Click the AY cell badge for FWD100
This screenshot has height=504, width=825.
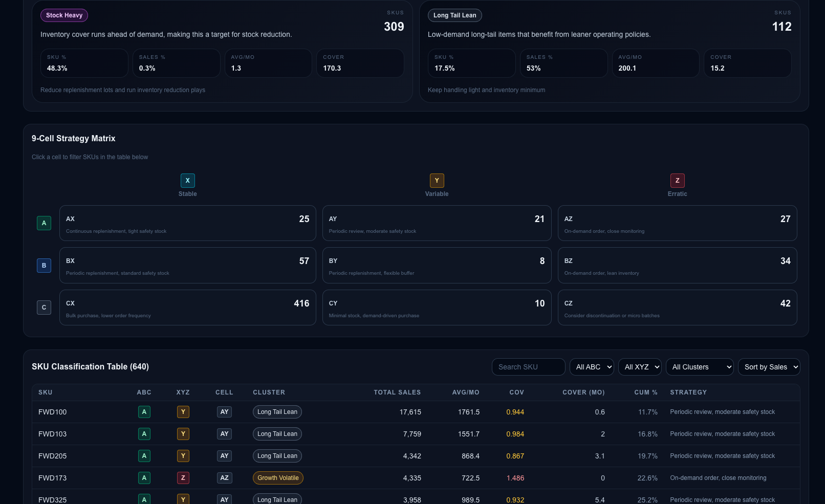[224, 412]
